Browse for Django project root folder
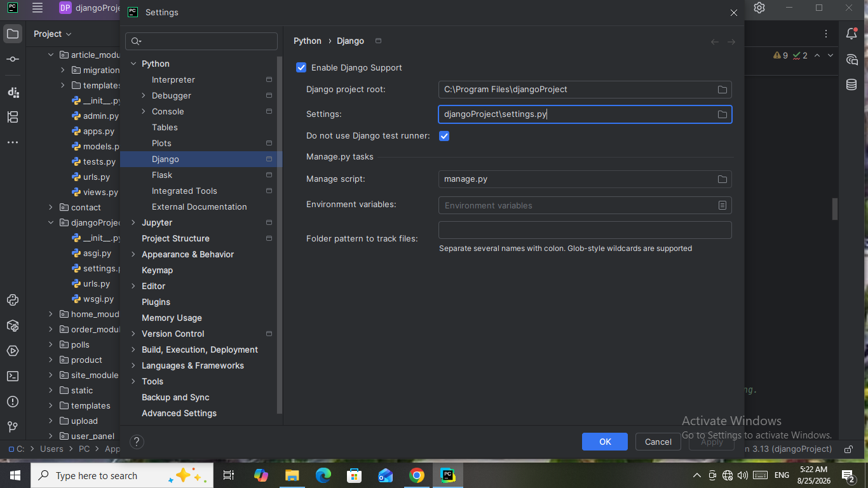The height and width of the screenshot is (488, 868). pyautogui.click(x=722, y=90)
